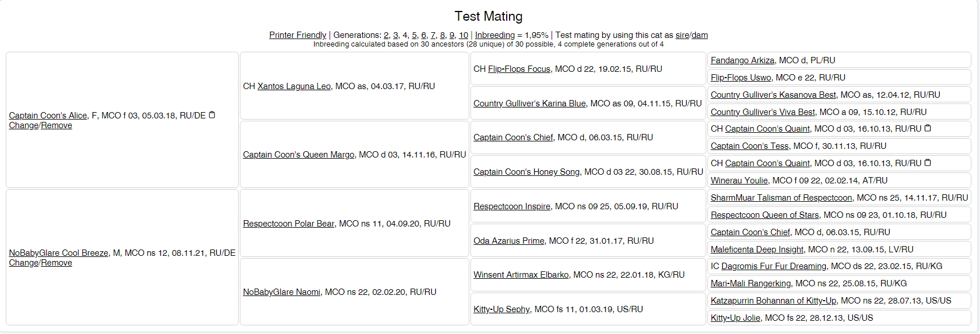
Task: Open the Printer Friendly view
Action: 297,35
